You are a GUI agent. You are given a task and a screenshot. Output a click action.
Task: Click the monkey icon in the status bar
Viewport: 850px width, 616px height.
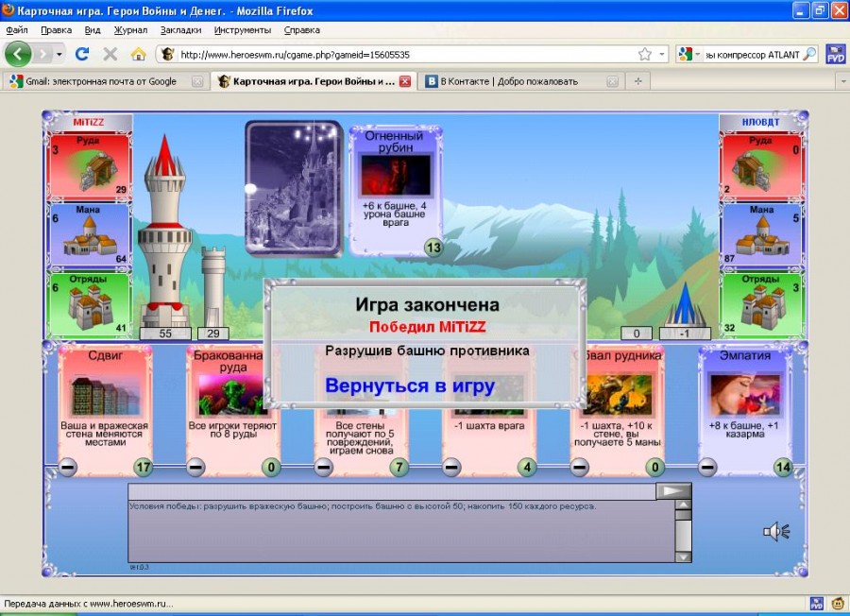pyautogui.click(x=838, y=604)
